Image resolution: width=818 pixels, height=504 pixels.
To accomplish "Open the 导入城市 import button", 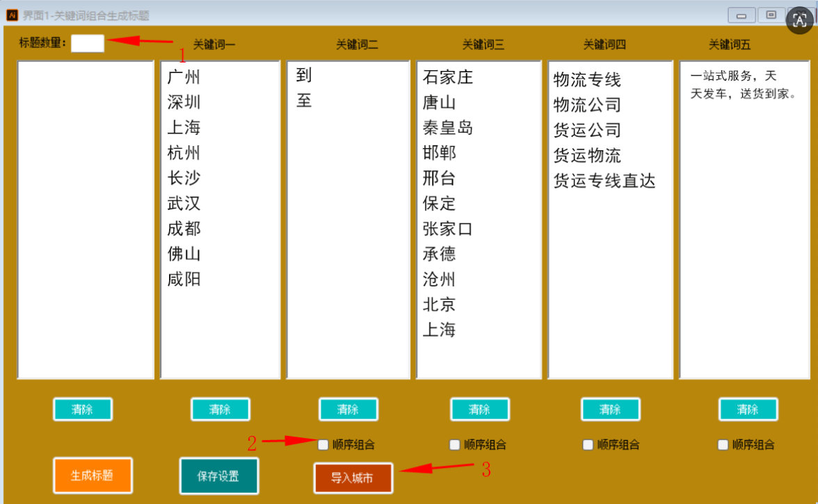I will (353, 478).
